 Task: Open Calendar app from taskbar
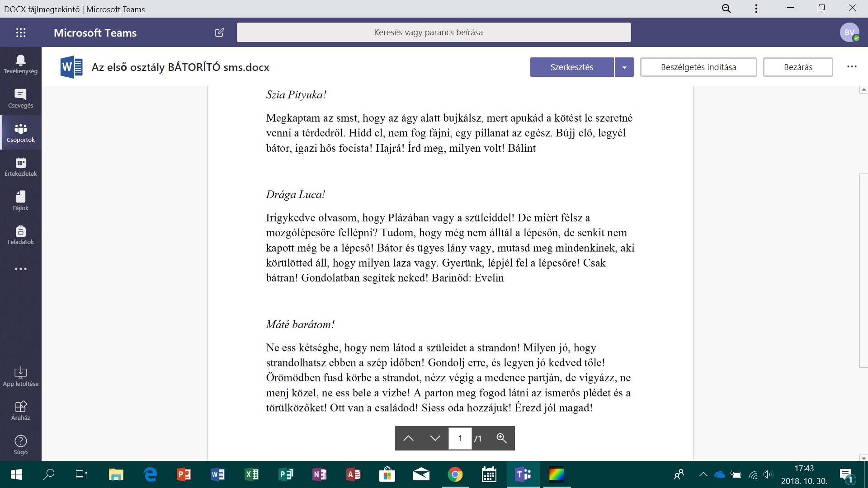[489, 474]
